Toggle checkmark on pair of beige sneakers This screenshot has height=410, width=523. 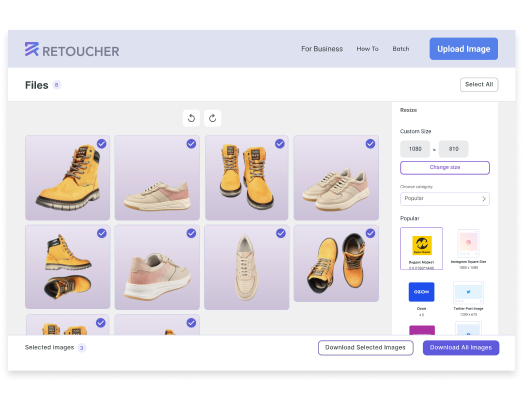370,144
